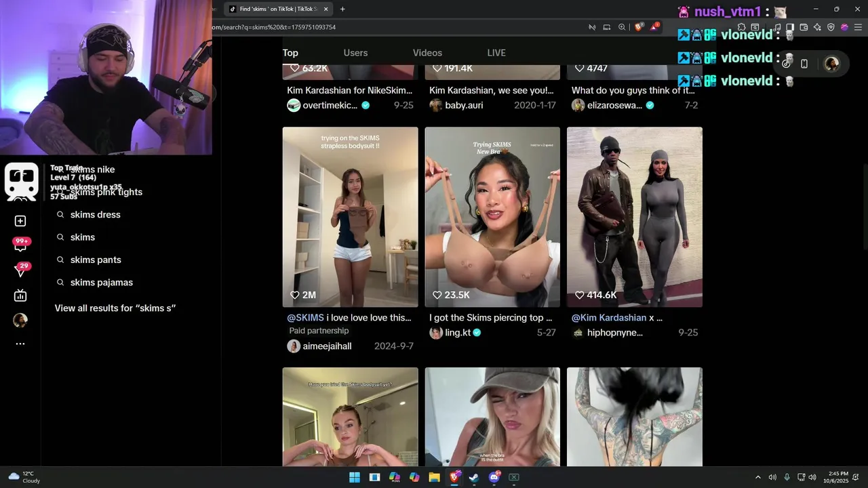The height and width of the screenshot is (488, 868).
Task: Select 'skims dress' search suggestion
Action: (95, 215)
